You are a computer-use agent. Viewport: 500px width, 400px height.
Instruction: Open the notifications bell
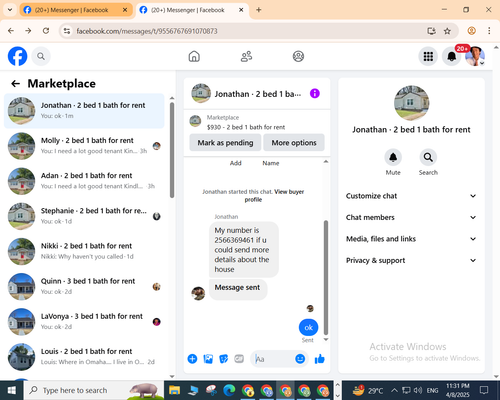(x=452, y=56)
